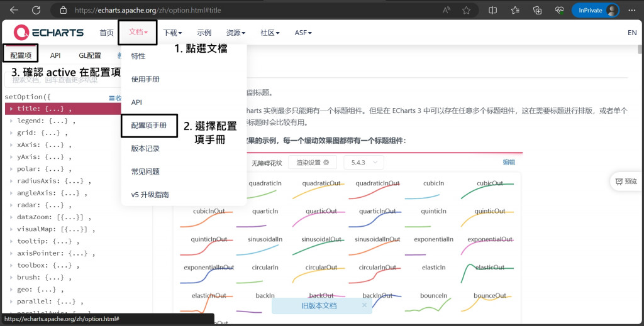
Task: Select toolbox in option tree
Action: tap(48, 265)
